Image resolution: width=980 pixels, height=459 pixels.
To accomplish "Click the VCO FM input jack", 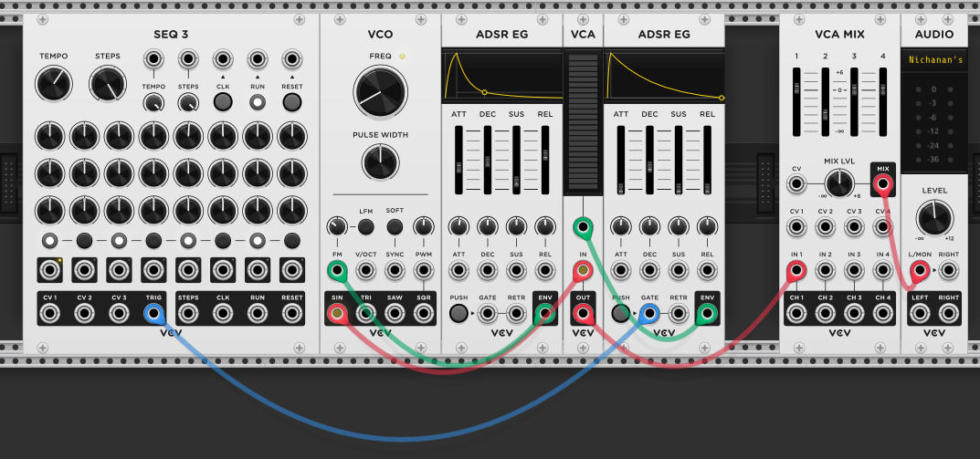I will click(338, 270).
